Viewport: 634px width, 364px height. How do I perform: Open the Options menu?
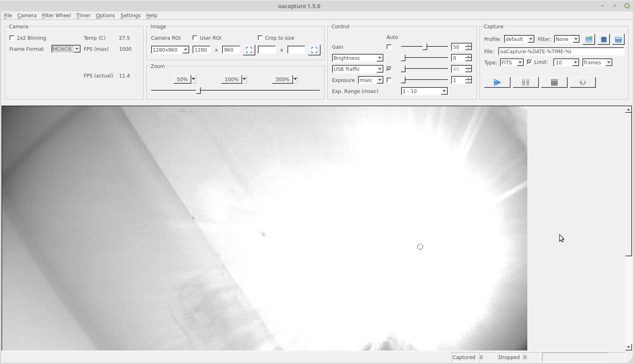[105, 15]
